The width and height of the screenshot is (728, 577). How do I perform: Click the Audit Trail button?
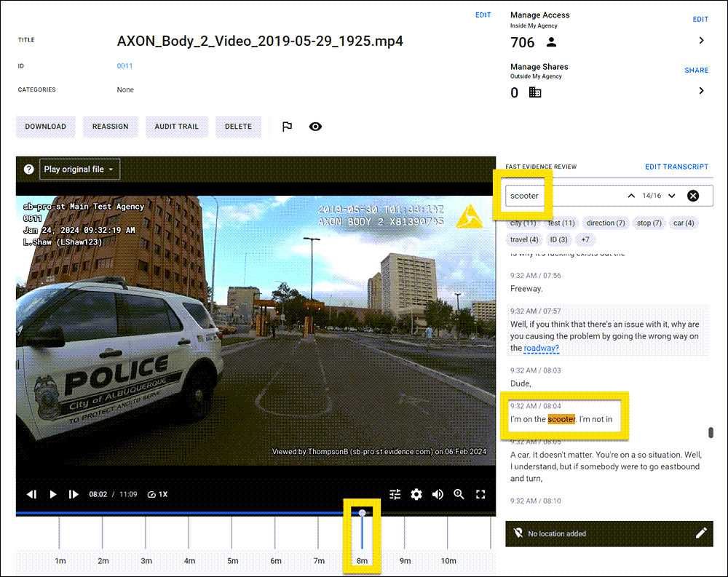[x=176, y=127]
